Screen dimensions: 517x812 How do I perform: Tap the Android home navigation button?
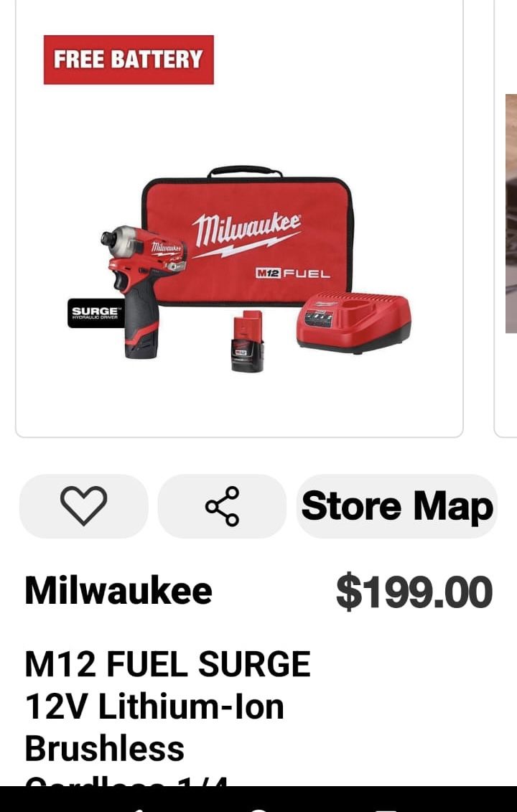tap(259, 808)
